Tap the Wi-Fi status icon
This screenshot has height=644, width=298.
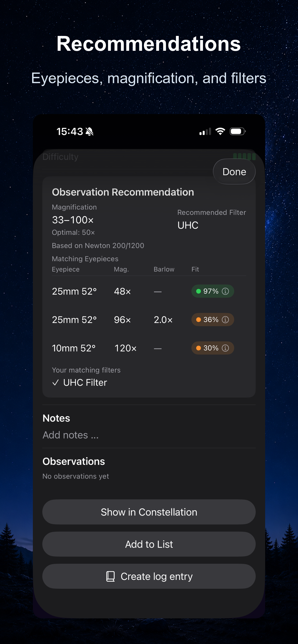click(220, 131)
